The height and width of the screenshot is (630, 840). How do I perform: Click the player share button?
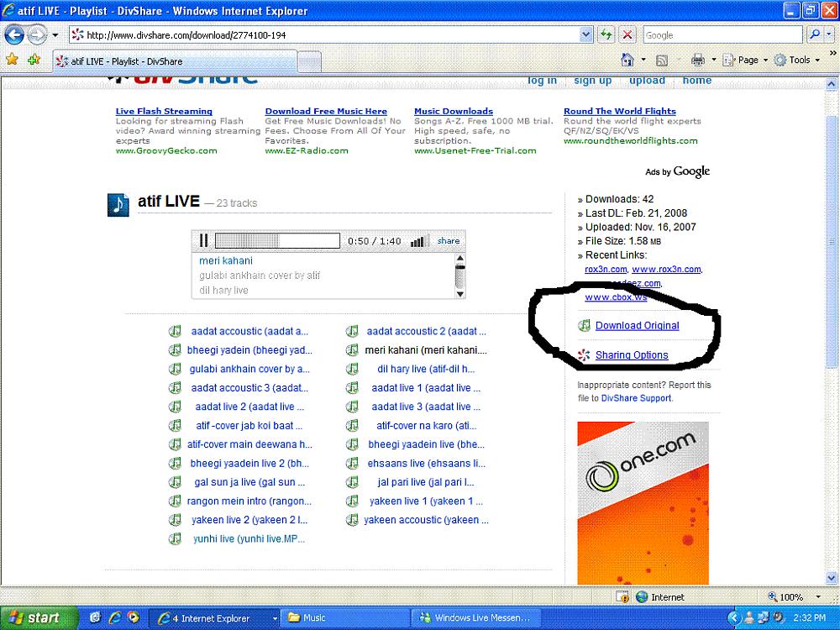(x=449, y=240)
